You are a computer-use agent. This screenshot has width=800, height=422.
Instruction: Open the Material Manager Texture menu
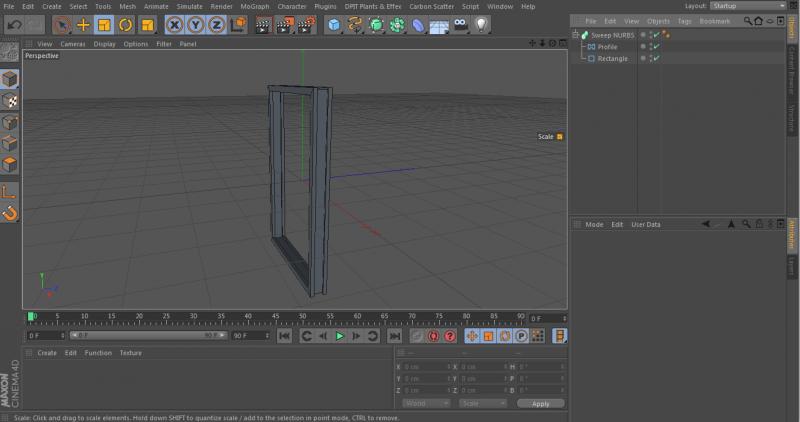click(131, 353)
